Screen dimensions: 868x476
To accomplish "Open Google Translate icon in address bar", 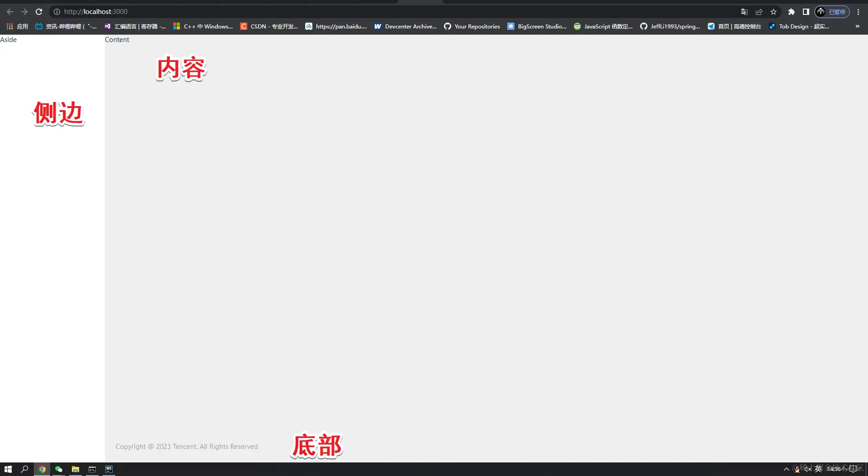I will [745, 12].
